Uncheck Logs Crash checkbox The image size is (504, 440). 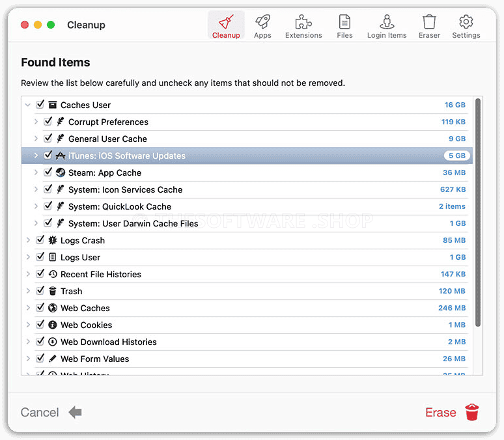point(40,240)
